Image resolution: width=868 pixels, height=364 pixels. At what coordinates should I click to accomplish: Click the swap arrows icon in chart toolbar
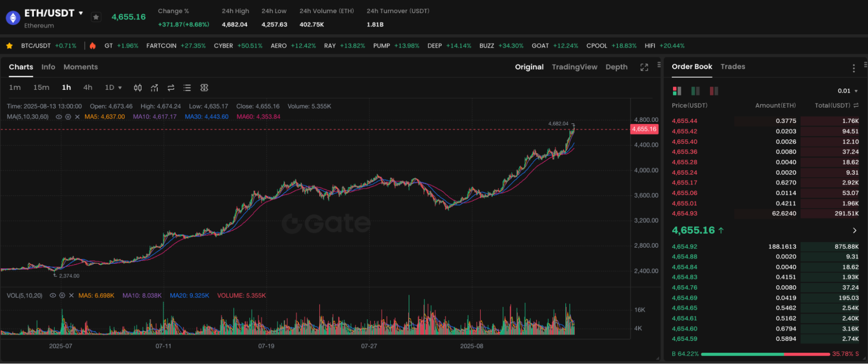click(171, 88)
